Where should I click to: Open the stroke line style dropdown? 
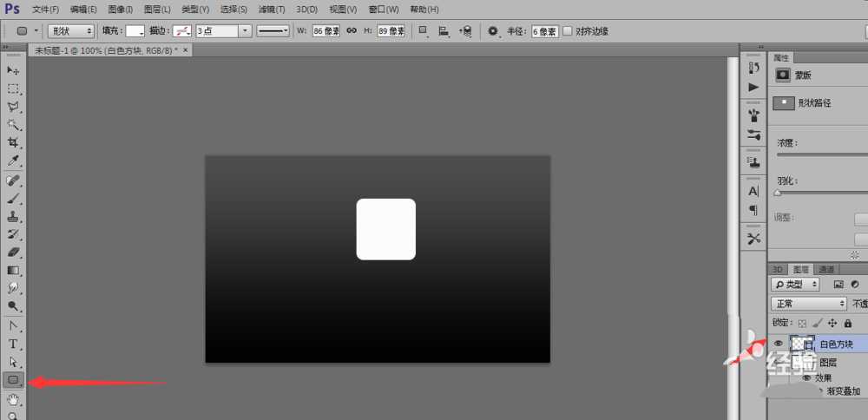273,30
